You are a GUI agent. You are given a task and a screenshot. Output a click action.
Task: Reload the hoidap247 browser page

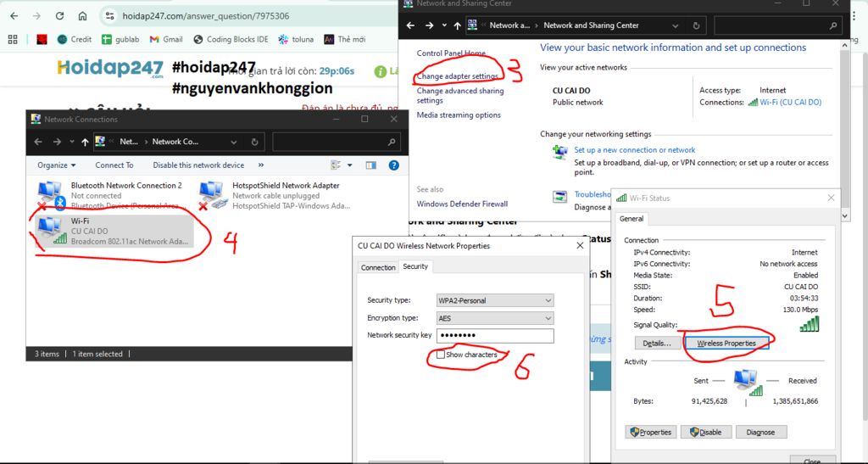coord(60,16)
